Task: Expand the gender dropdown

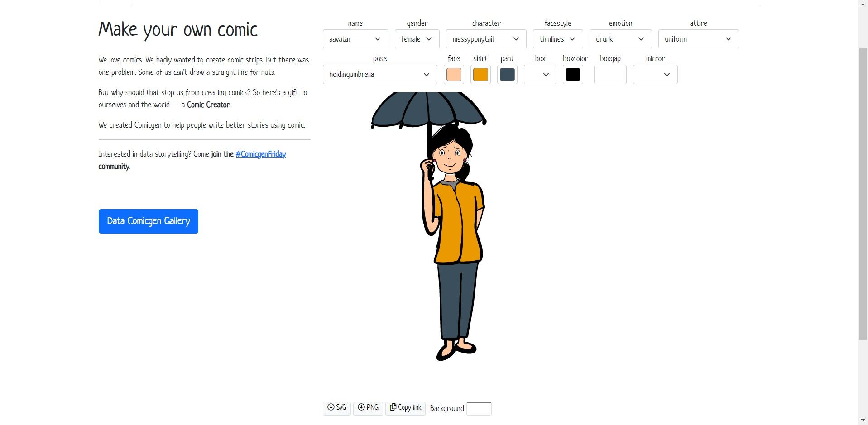Action: coord(417,39)
